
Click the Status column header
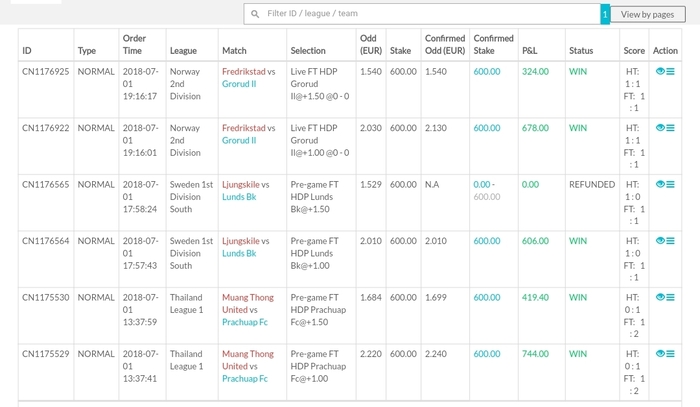tap(581, 51)
